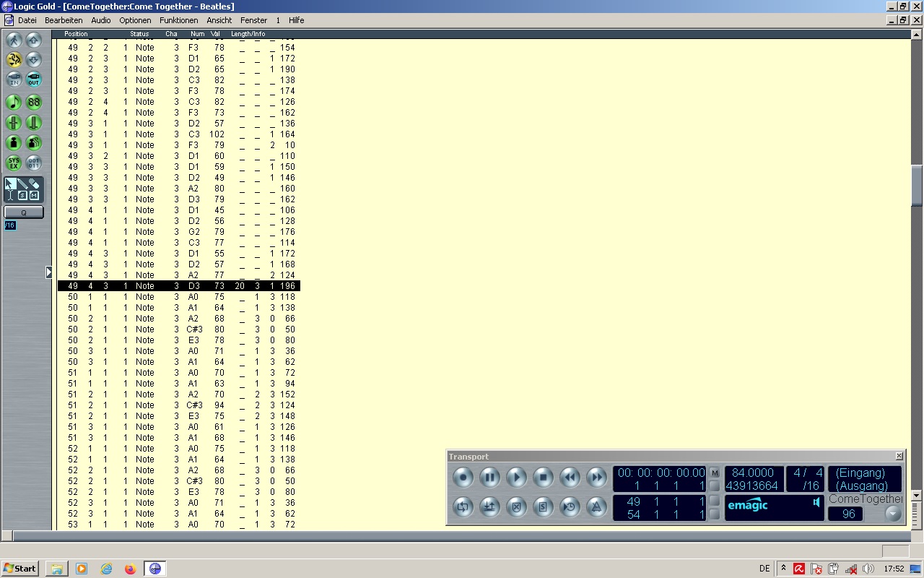Open Firefox from the taskbar

[130, 569]
